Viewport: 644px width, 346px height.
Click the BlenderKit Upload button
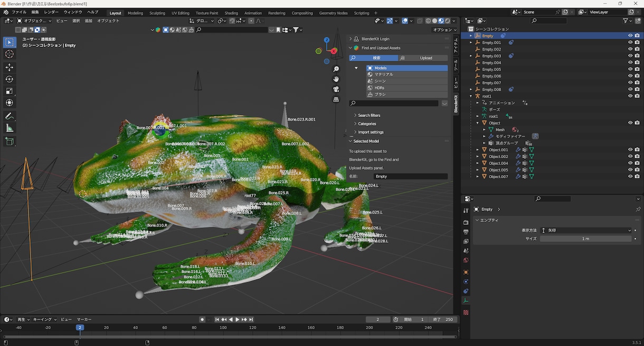tap(423, 58)
